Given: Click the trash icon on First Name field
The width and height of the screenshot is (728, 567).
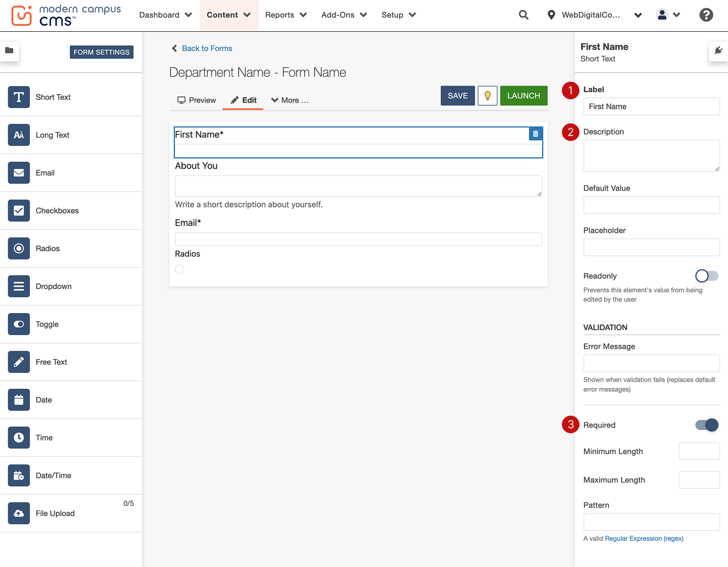Looking at the screenshot, I should [x=536, y=134].
